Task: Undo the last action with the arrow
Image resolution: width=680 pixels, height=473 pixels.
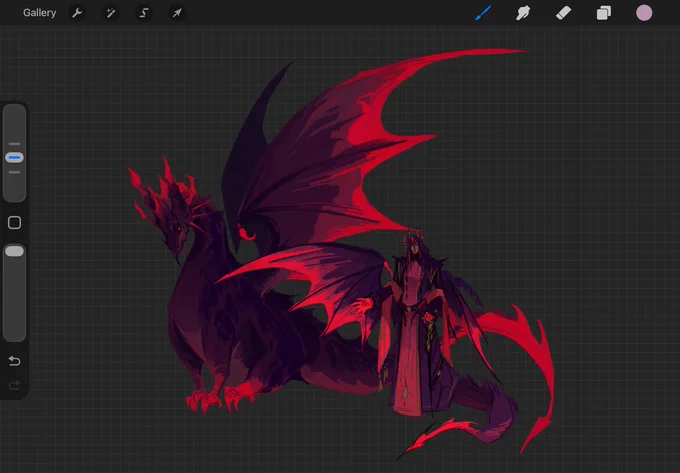Action: pyautogui.click(x=14, y=361)
